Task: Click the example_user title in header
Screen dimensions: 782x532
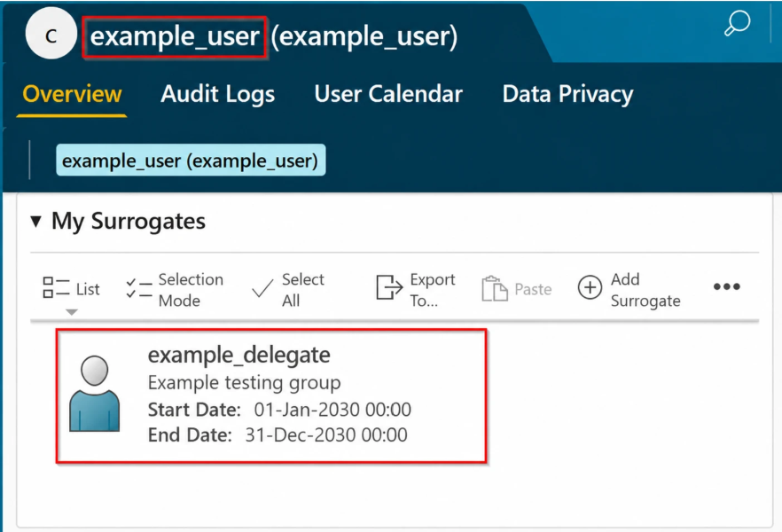Action: (x=175, y=37)
